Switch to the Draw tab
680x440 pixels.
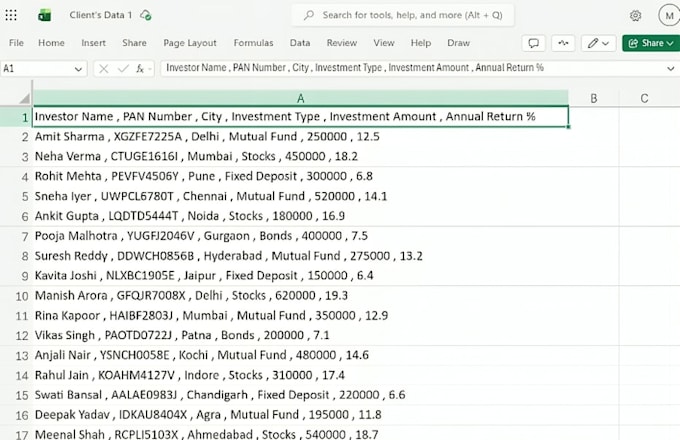pos(458,43)
